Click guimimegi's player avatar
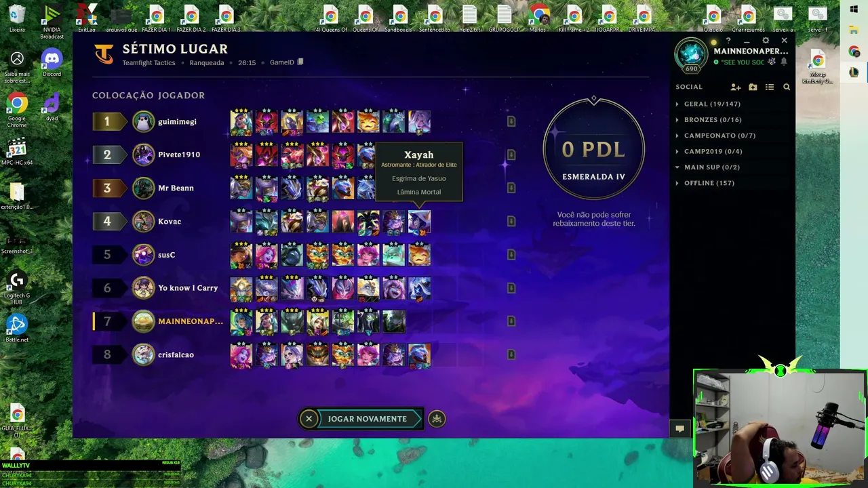This screenshot has width=868, height=488. pos(143,121)
